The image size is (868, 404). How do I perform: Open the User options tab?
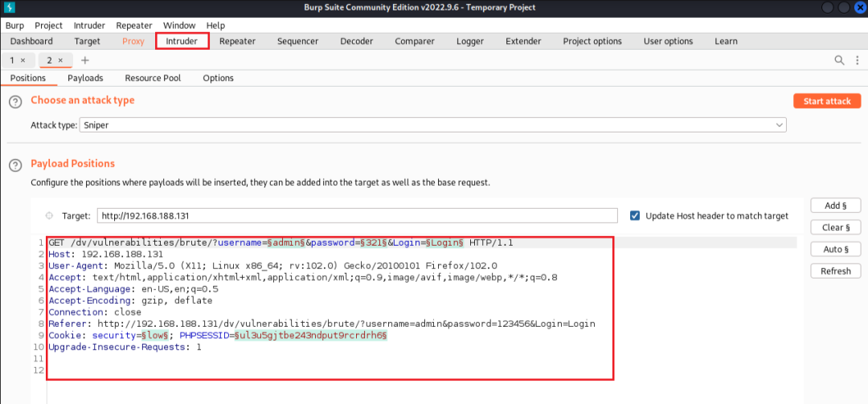point(668,41)
